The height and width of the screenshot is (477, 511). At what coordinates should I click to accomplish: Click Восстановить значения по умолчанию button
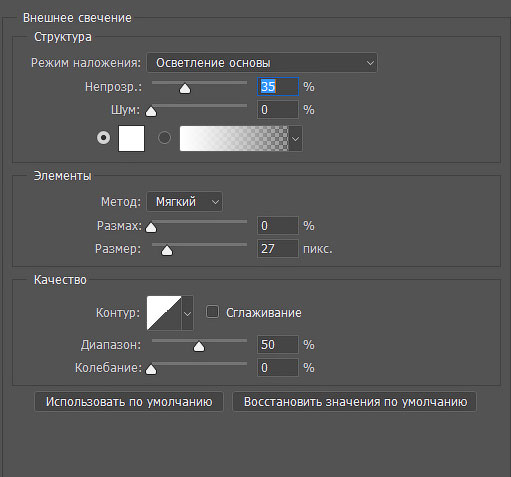(355, 402)
